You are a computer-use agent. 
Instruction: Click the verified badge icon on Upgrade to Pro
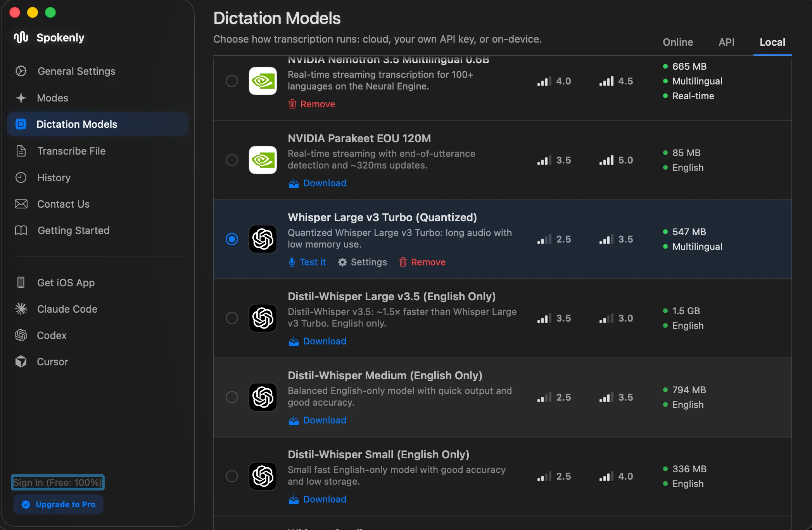[x=26, y=504]
